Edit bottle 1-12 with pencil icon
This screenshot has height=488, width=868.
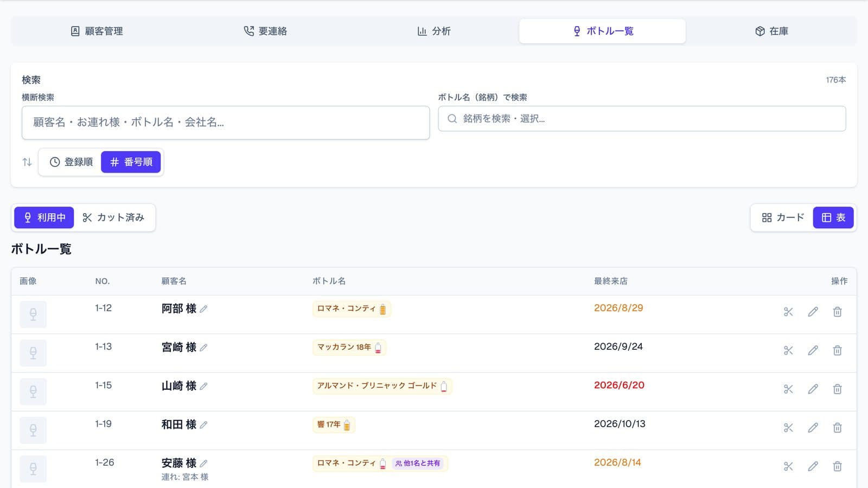click(x=813, y=312)
